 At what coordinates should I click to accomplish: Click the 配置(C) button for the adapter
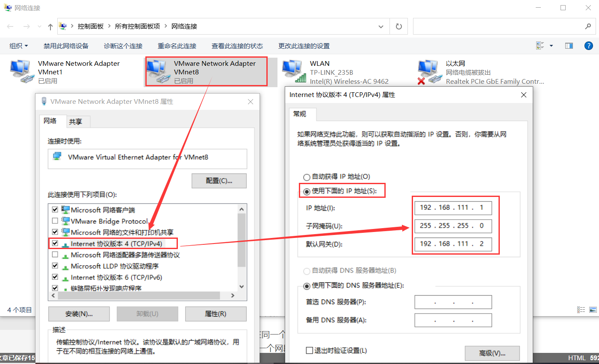tap(219, 181)
